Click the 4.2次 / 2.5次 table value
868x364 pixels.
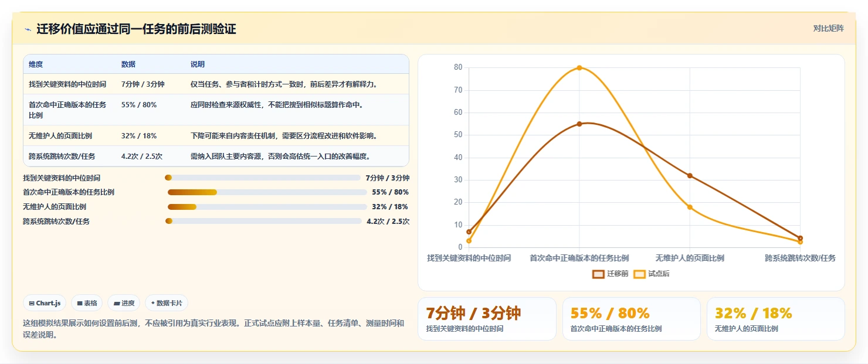(x=142, y=157)
